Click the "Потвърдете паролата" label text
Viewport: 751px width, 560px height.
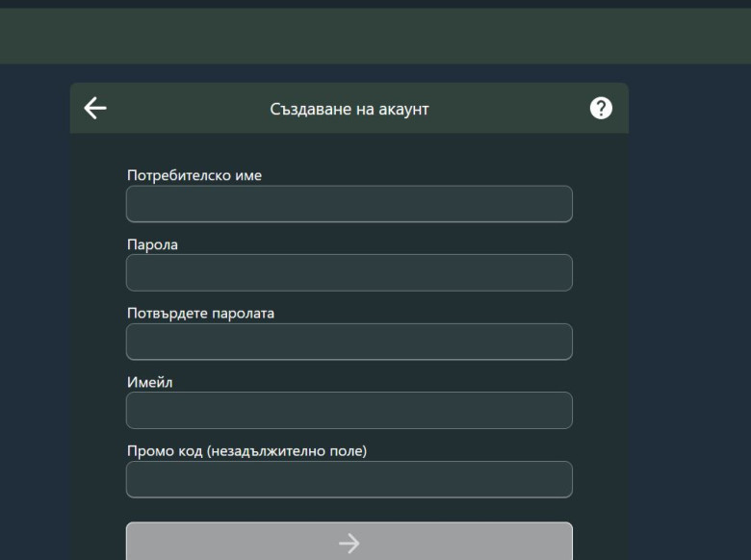(200, 314)
